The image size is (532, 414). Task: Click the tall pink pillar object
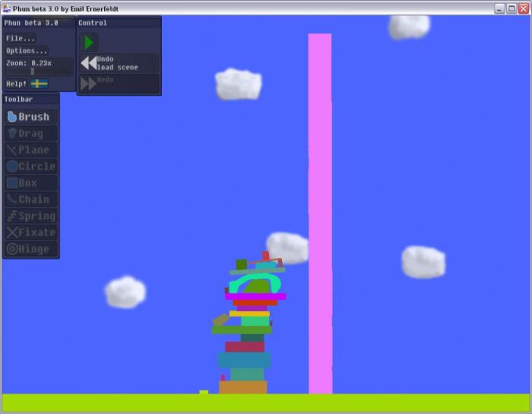pos(320,214)
